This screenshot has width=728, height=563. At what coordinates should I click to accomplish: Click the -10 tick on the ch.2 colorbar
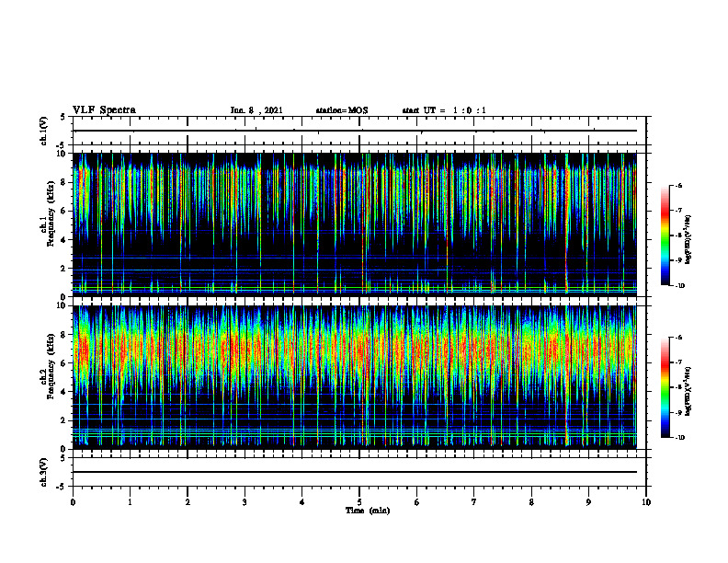[x=679, y=438]
